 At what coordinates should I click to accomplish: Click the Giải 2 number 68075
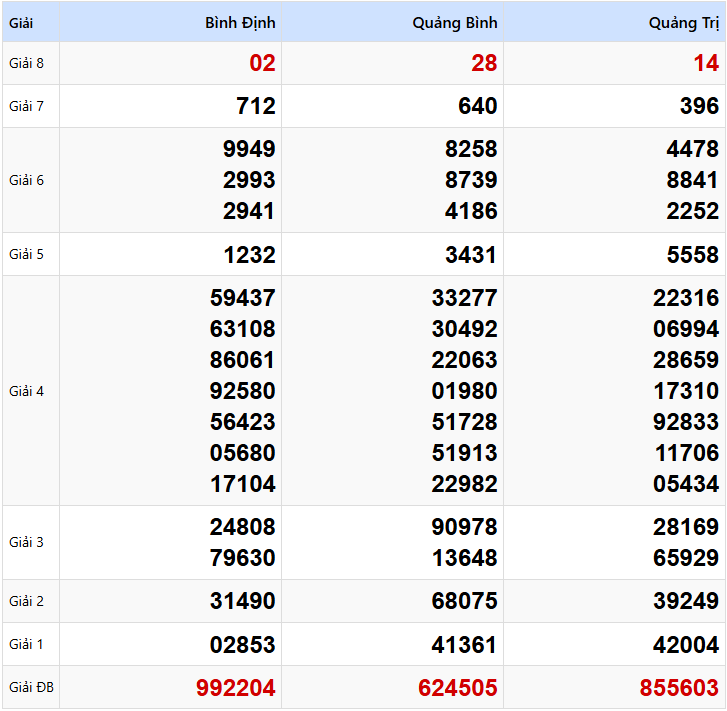pyautogui.click(x=465, y=601)
